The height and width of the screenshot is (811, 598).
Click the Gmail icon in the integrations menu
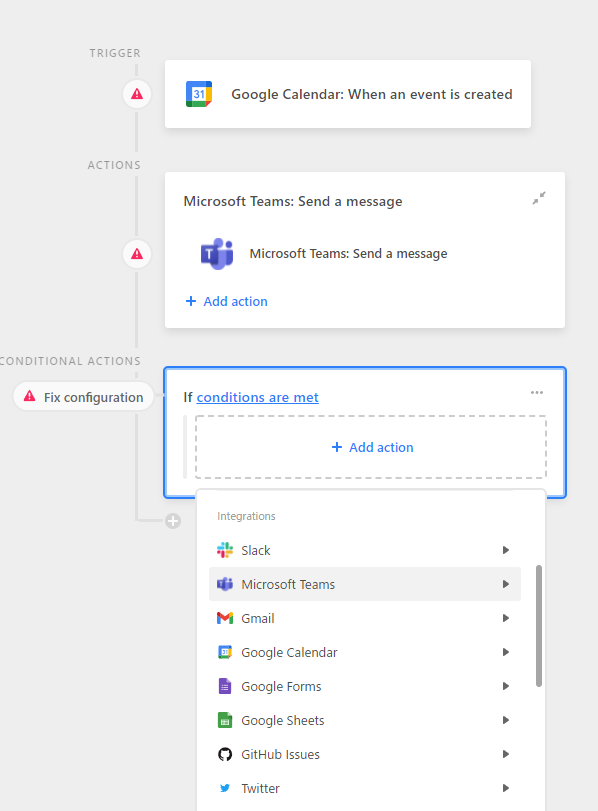point(224,618)
